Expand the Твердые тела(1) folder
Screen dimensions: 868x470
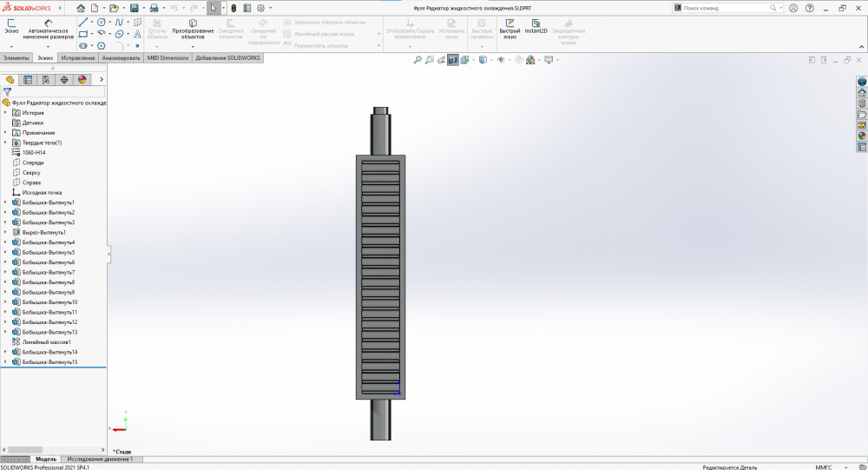click(5, 142)
